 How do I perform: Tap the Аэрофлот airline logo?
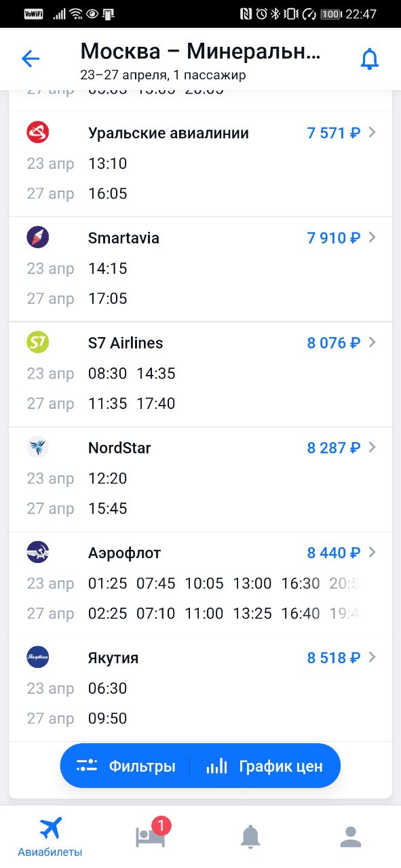tap(38, 553)
